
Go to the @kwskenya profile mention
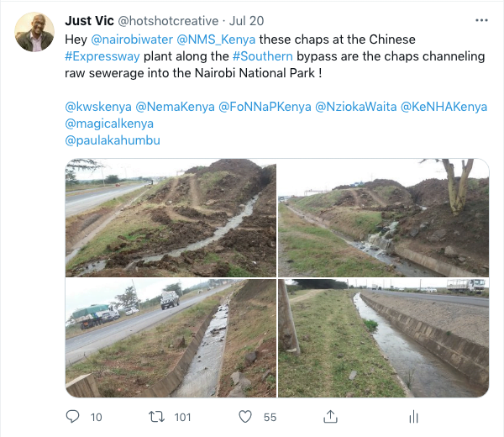[x=97, y=106]
